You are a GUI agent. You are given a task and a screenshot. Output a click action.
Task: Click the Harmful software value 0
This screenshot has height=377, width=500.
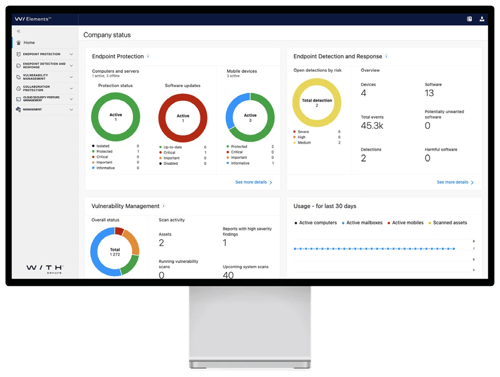427,158
